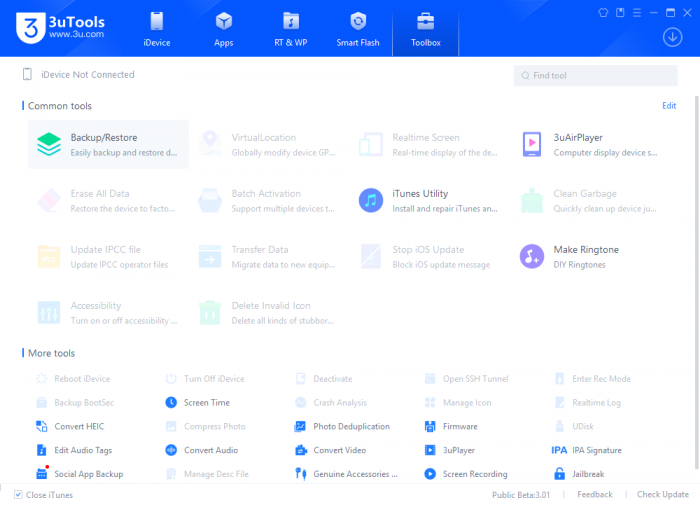700x505 pixels.
Task: Open the hamburger menu in title bar
Action: (637, 13)
